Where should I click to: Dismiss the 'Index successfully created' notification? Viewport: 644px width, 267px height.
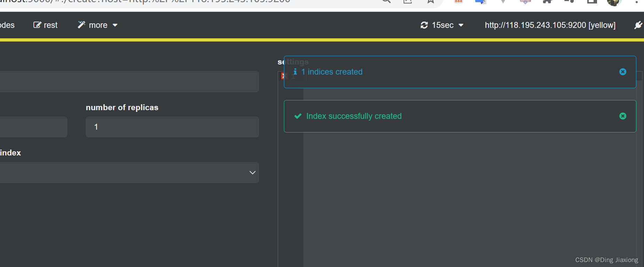623,116
